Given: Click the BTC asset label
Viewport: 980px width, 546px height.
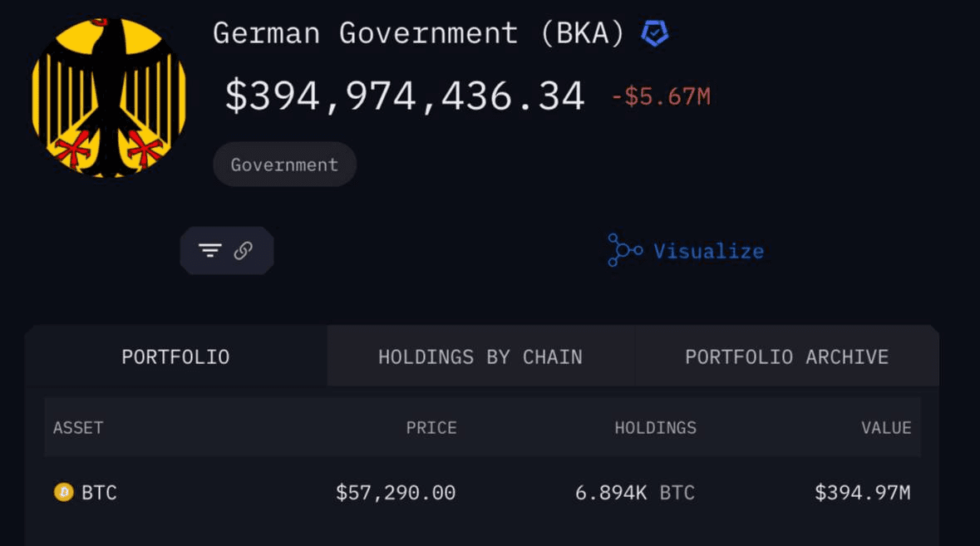Looking at the screenshot, I should pos(100,492).
